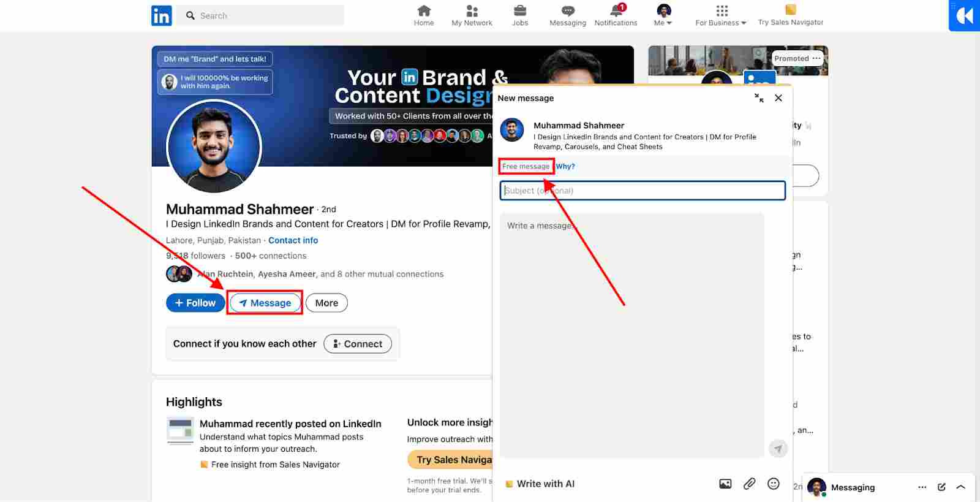Expand the For Business menu
This screenshot has height=502, width=980.
point(721,15)
